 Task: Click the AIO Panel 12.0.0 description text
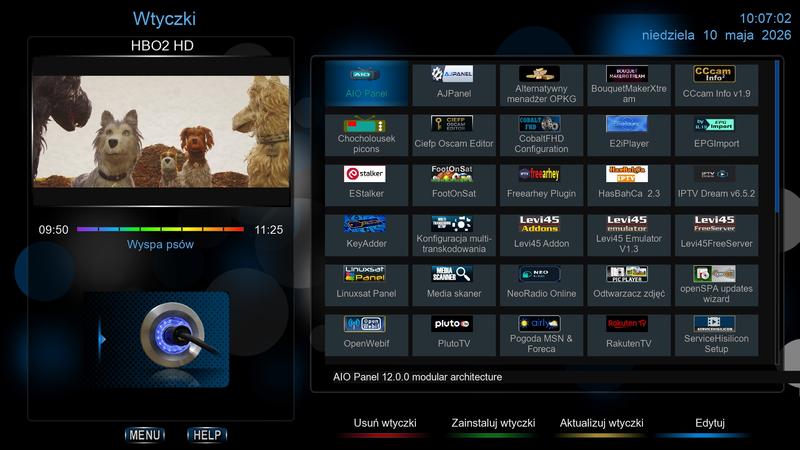click(x=417, y=377)
